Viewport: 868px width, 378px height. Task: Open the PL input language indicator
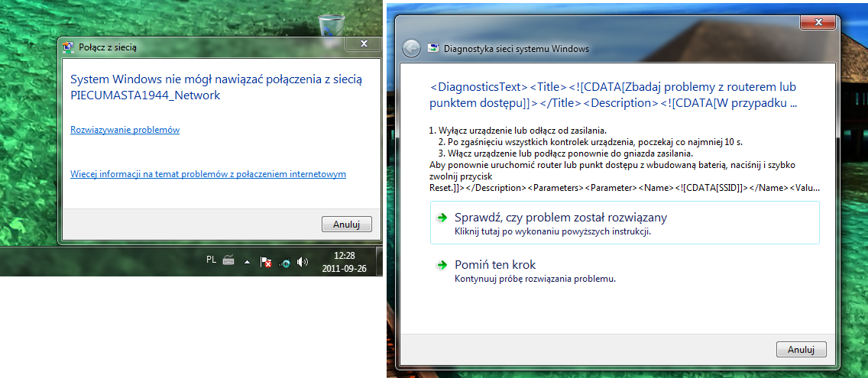(x=211, y=259)
